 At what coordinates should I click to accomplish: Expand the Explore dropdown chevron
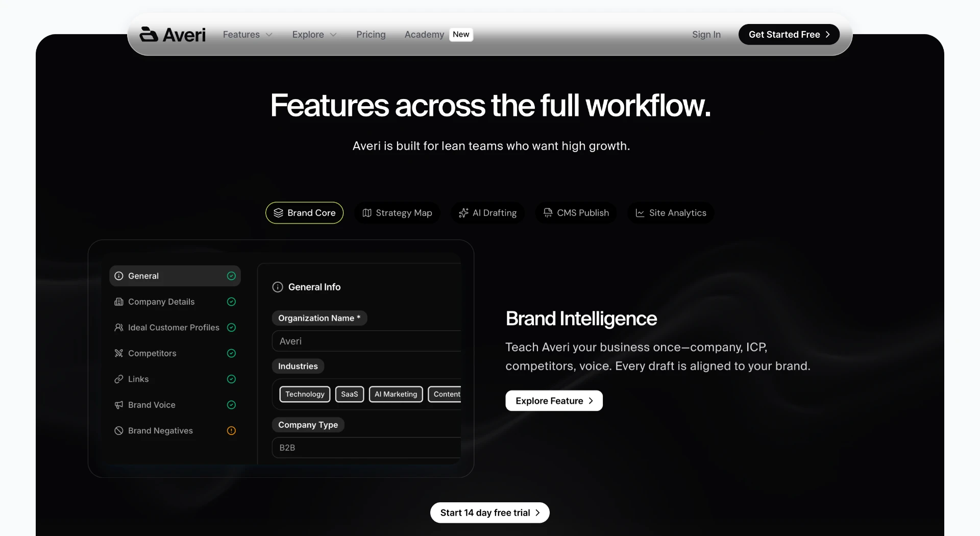(x=333, y=35)
